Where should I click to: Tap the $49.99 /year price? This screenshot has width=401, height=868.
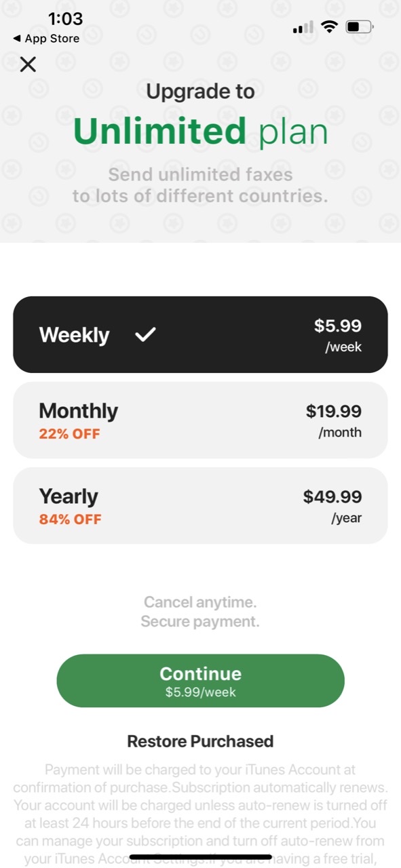point(332,507)
